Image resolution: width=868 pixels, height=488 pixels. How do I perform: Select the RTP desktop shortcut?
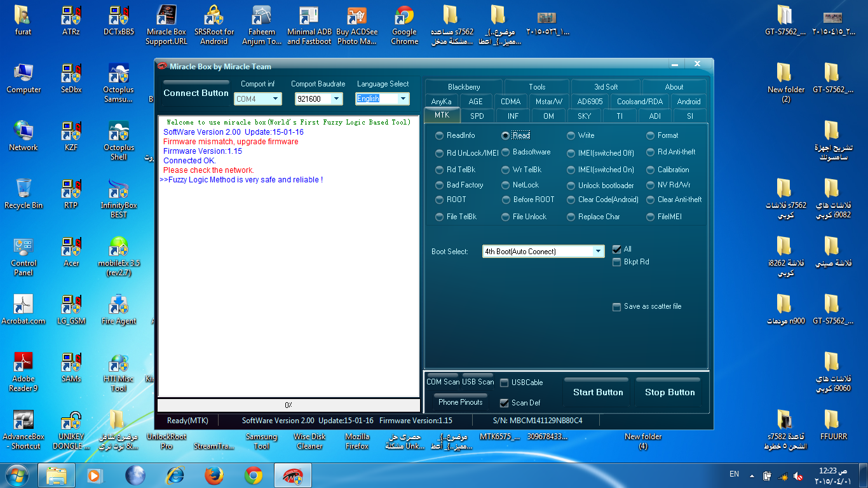pyautogui.click(x=71, y=194)
